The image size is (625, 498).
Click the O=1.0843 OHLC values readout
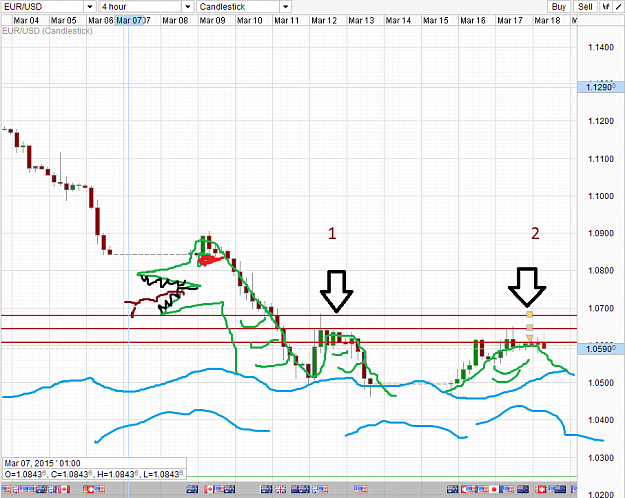94,474
